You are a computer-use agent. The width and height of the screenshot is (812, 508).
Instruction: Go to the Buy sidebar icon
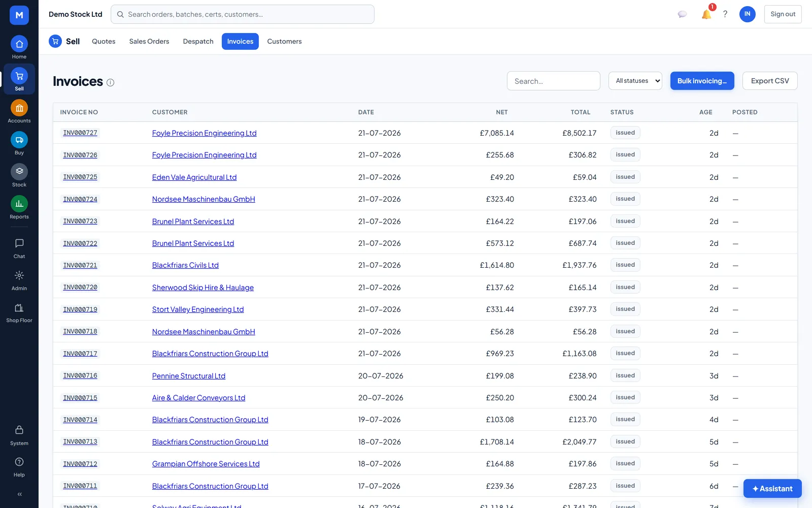19,140
